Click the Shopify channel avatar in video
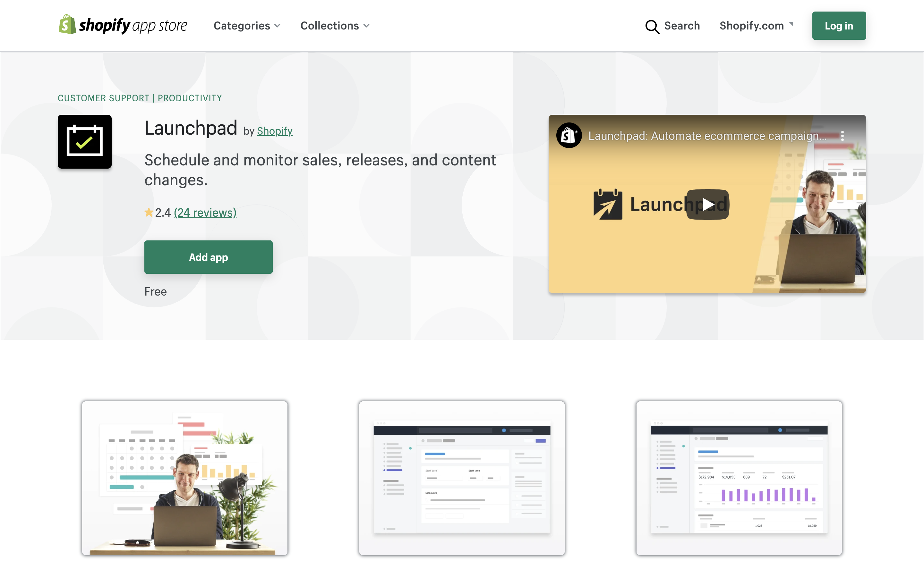The height and width of the screenshot is (577, 924). [569, 136]
